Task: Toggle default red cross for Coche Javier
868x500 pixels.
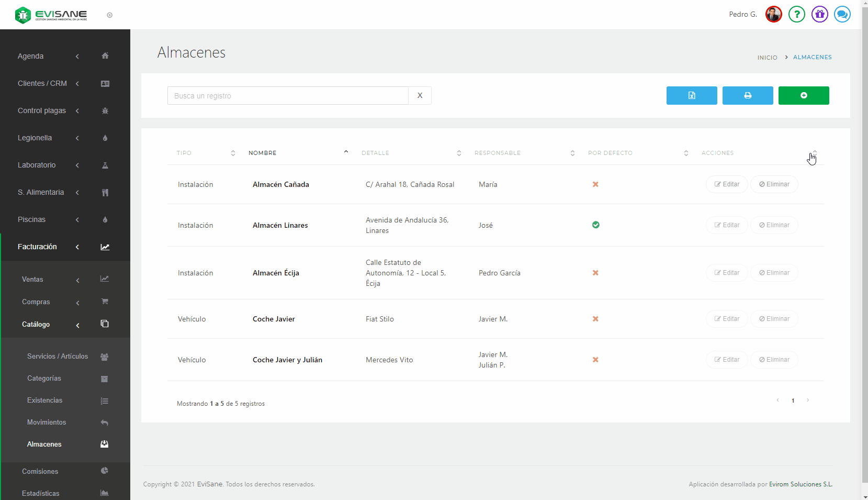Action: pyautogui.click(x=595, y=319)
